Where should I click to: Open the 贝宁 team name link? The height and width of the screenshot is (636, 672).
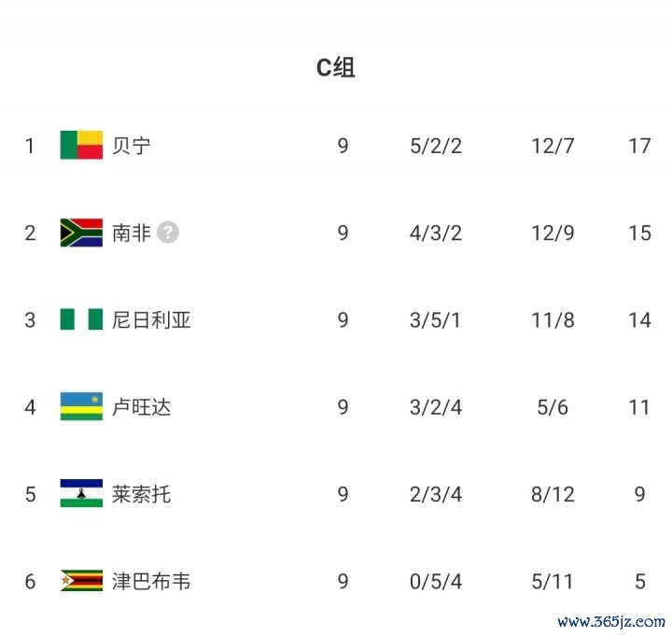point(131,146)
